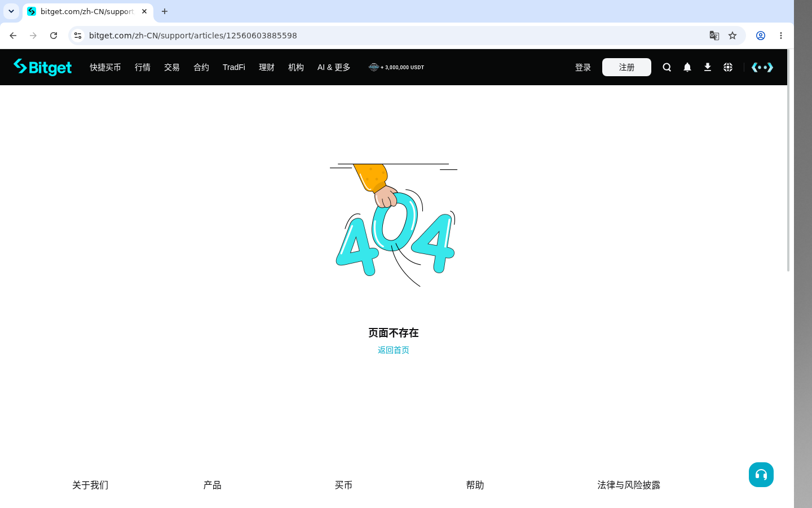This screenshot has height=508, width=812.
Task: Open the language globe icon
Action: tap(728, 67)
